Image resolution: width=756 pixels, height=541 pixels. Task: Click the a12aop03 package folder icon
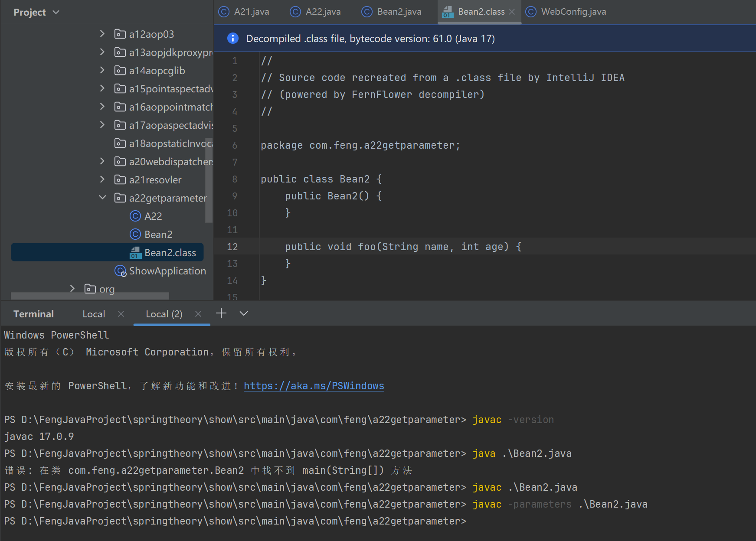[x=120, y=34]
